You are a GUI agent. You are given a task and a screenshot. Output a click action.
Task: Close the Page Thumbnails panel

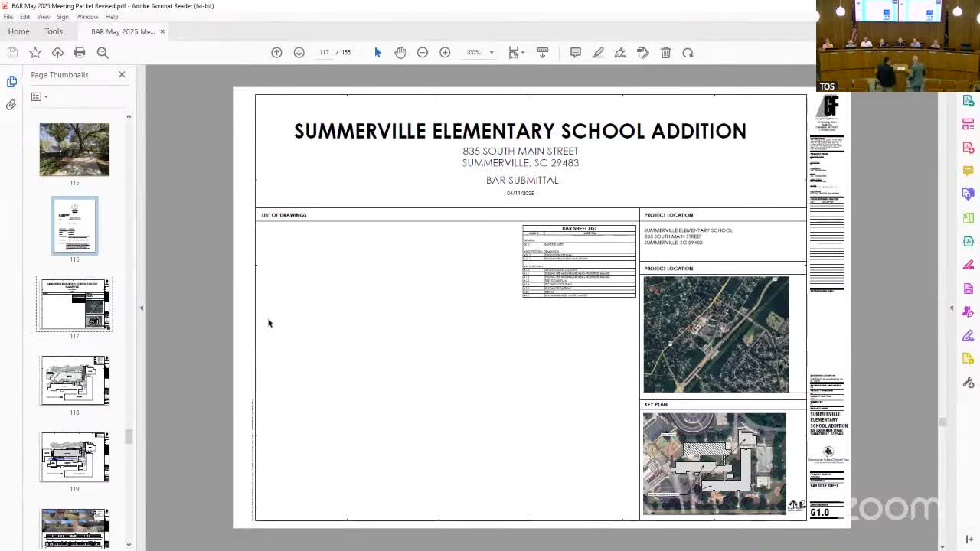[x=122, y=74]
